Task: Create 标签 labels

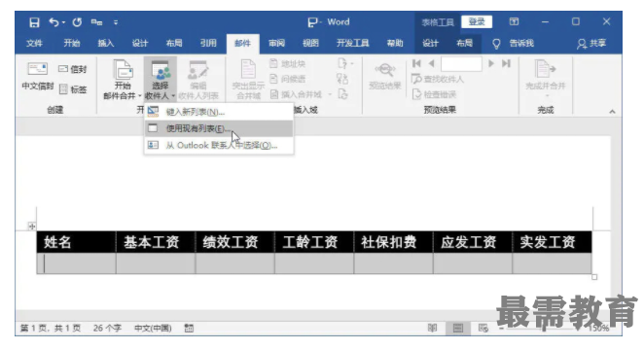Action: click(x=73, y=89)
